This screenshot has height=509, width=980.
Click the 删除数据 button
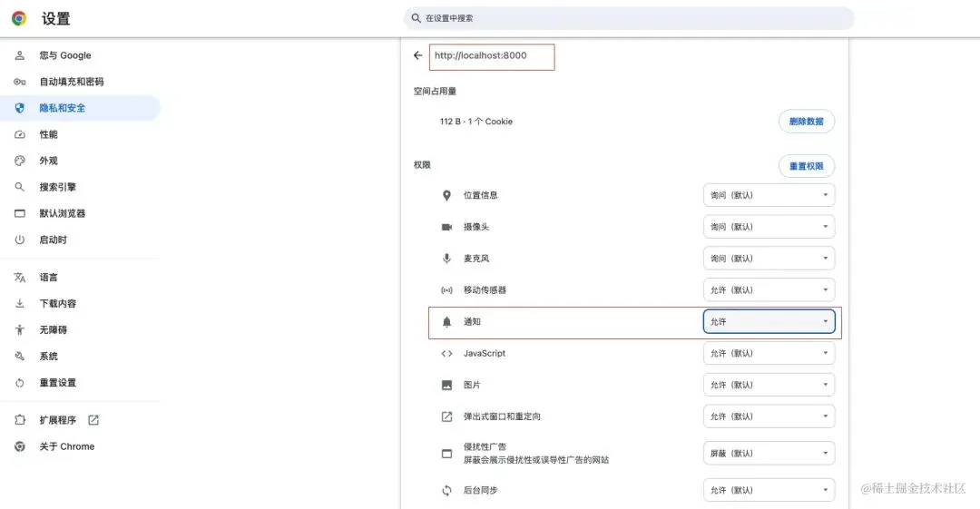click(x=807, y=122)
